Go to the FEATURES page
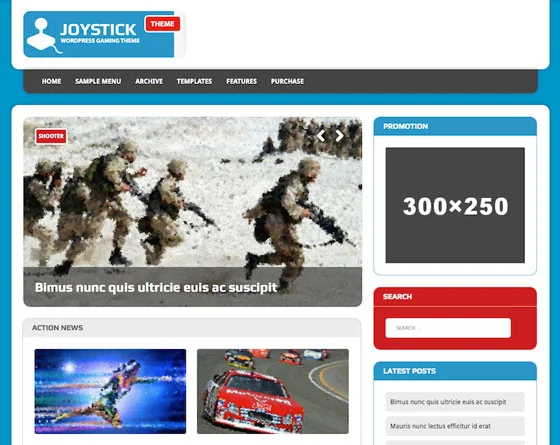 click(241, 81)
